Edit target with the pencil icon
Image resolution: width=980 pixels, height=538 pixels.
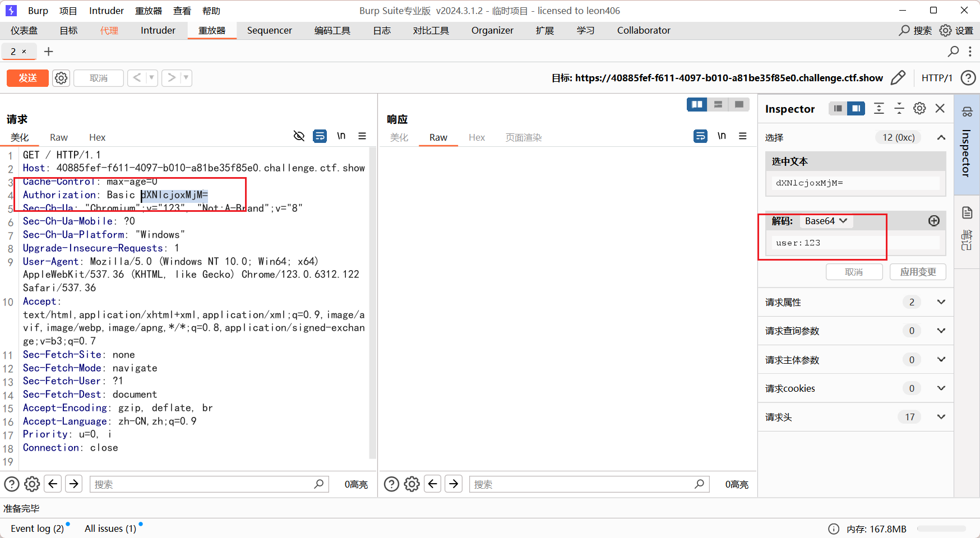coord(898,78)
